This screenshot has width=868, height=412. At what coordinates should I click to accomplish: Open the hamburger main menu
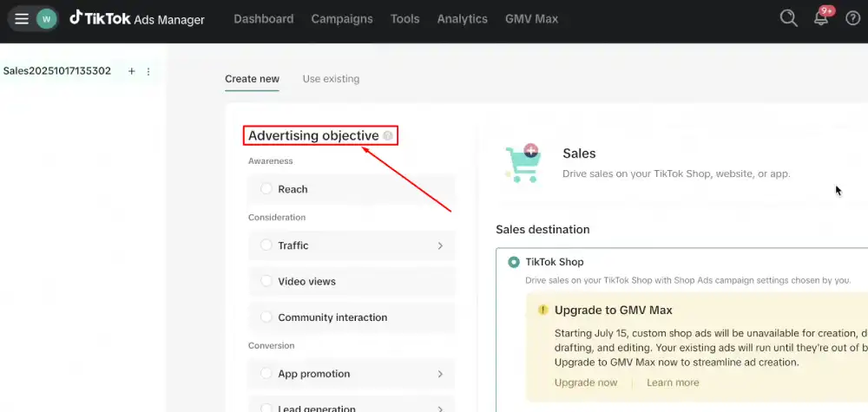[22, 19]
